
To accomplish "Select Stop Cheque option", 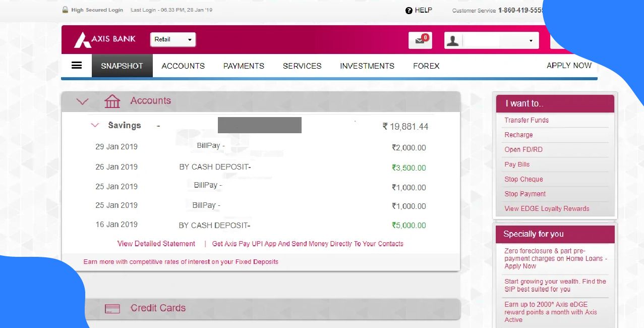I will [523, 179].
